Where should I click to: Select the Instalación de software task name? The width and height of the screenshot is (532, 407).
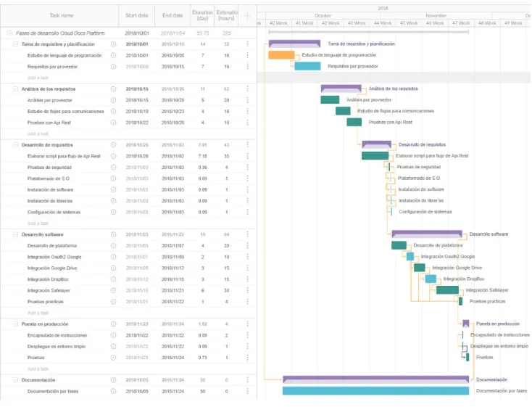[50, 189]
